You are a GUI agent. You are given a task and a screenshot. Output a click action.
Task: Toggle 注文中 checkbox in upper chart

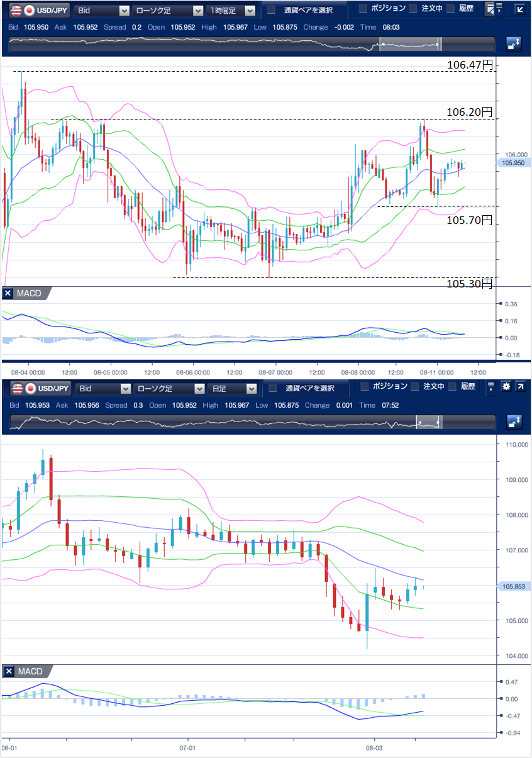[x=413, y=9]
